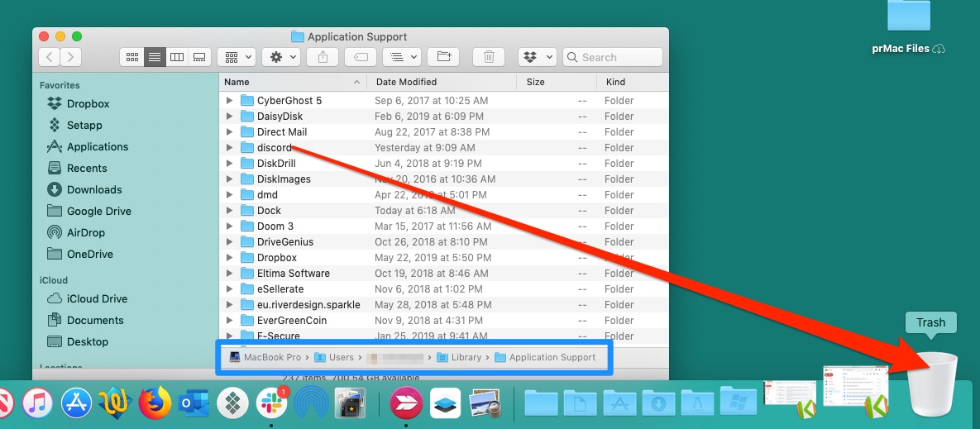Open the Preview app in the Dock
This screenshot has height=429, width=980.
(x=484, y=403)
